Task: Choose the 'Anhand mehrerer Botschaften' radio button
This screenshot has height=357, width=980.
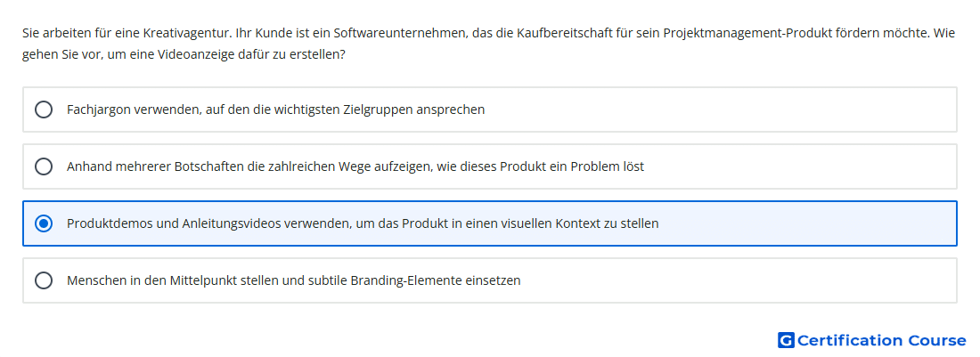Action: pos(43,166)
